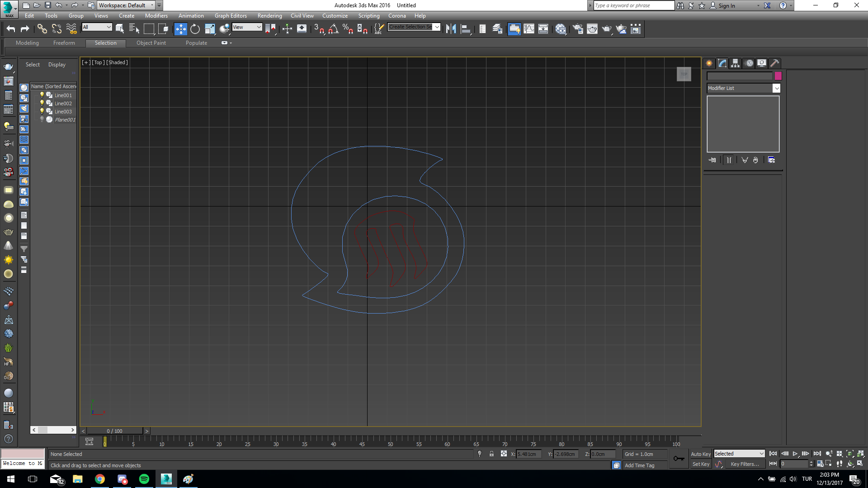Screen dimensions: 868x488
Task: Activate Select and Scale tool
Action: pos(210,29)
